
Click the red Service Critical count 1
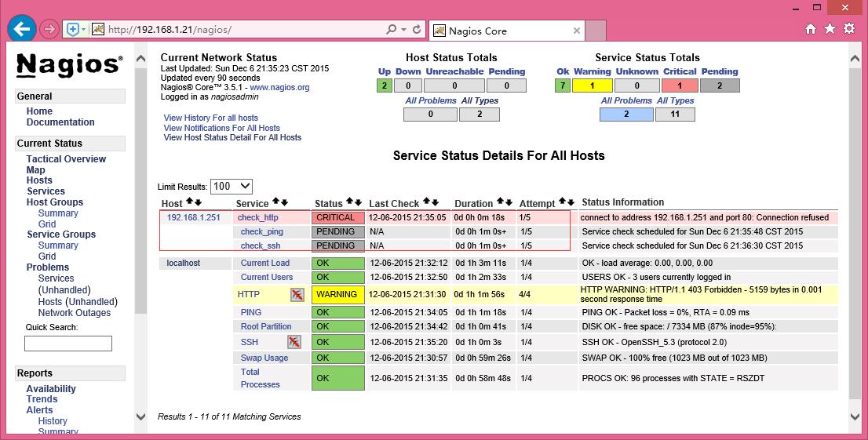[680, 85]
